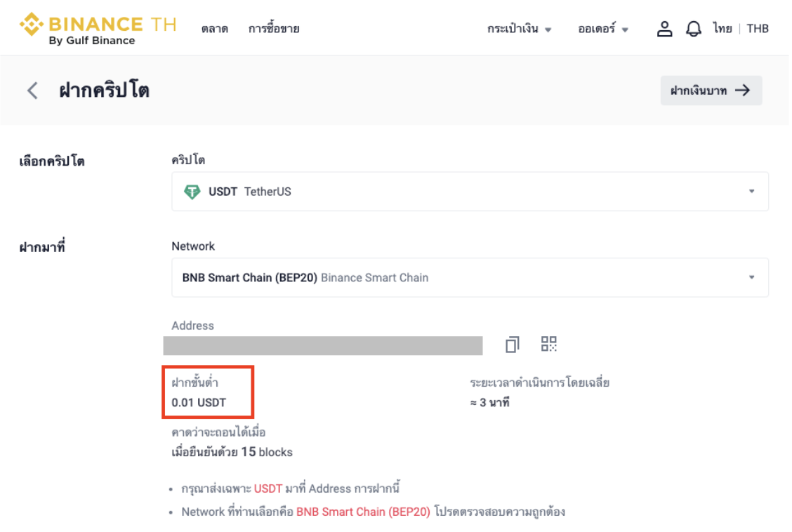The image size is (792, 532).
Task: Click the red USDT link in notes
Action: click(x=268, y=488)
